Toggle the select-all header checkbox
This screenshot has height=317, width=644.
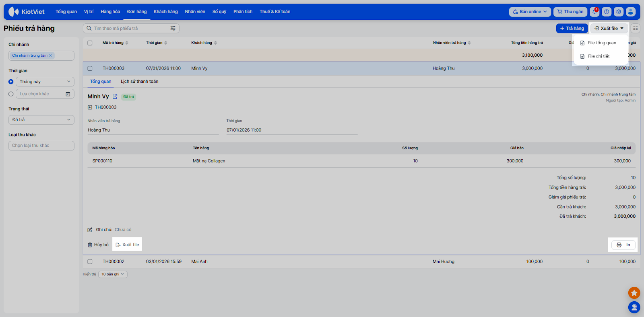[90, 43]
